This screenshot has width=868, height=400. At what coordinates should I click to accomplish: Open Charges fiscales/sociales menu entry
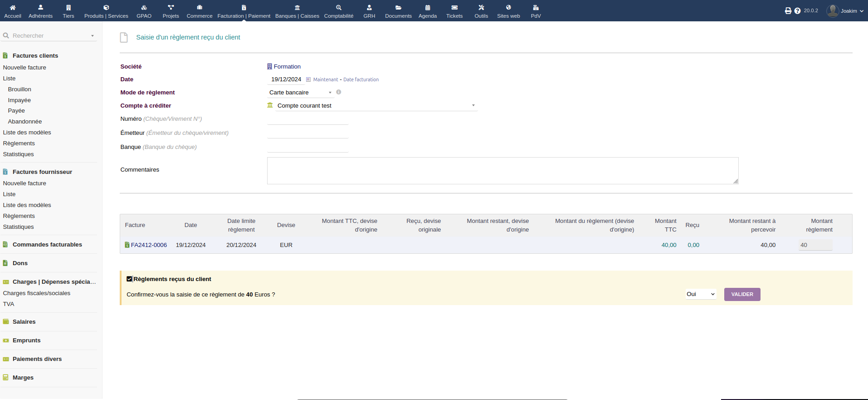pyautogui.click(x=37, y=293)
